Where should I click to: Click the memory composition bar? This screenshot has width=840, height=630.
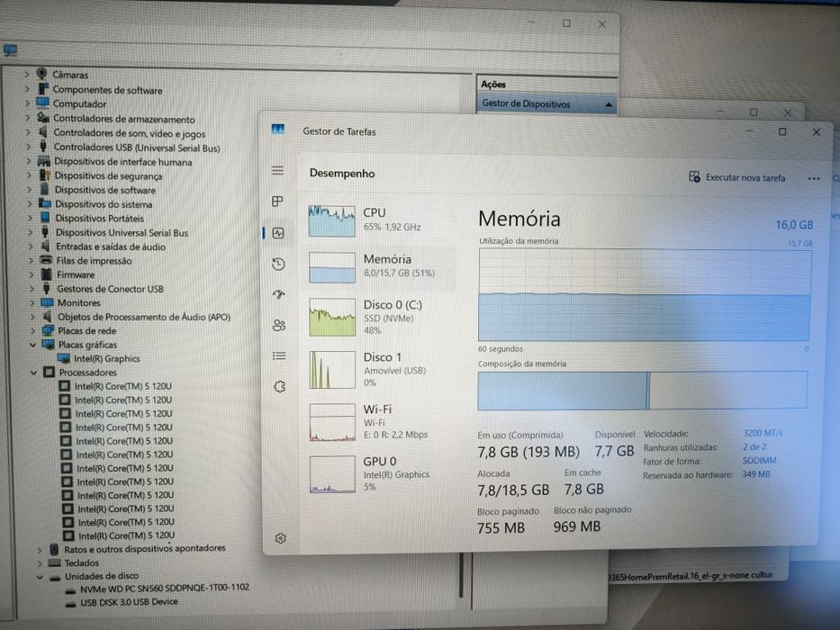tap(642, 391)
